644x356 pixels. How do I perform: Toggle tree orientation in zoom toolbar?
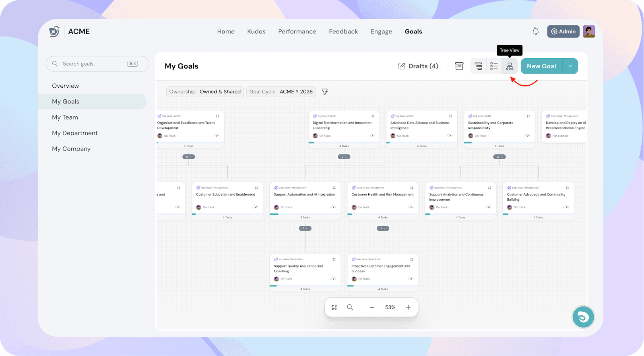(334, 307)
